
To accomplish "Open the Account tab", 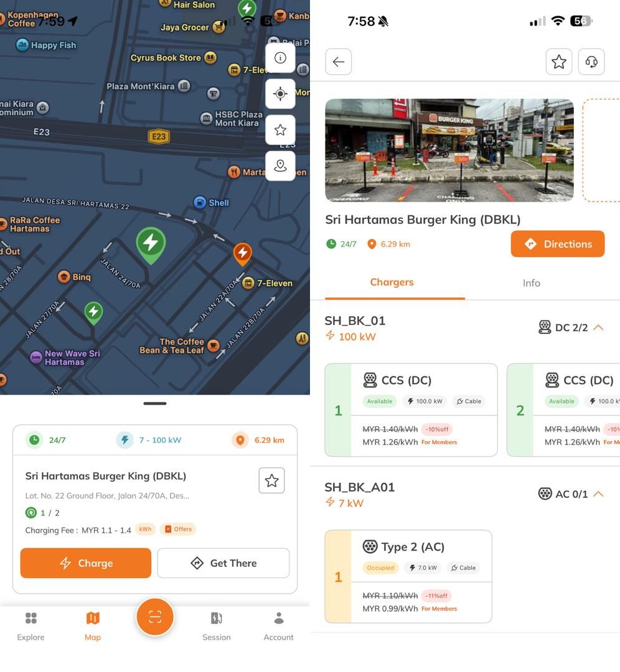I will coord(278,625).
